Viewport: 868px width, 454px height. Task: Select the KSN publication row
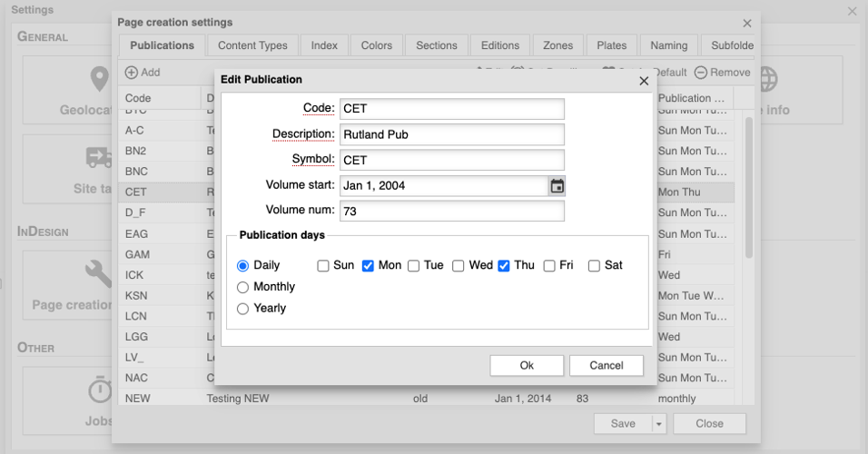(x=426, y=296)
